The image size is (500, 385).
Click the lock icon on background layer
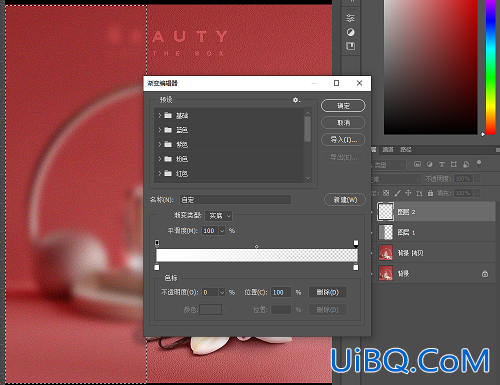[485, 274]
